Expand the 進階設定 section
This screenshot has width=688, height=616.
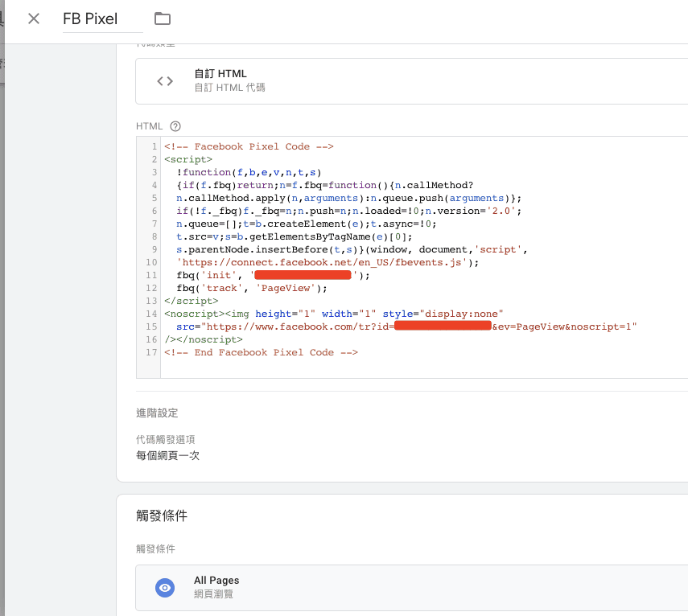pyautogui.click(x=157, y=413)
